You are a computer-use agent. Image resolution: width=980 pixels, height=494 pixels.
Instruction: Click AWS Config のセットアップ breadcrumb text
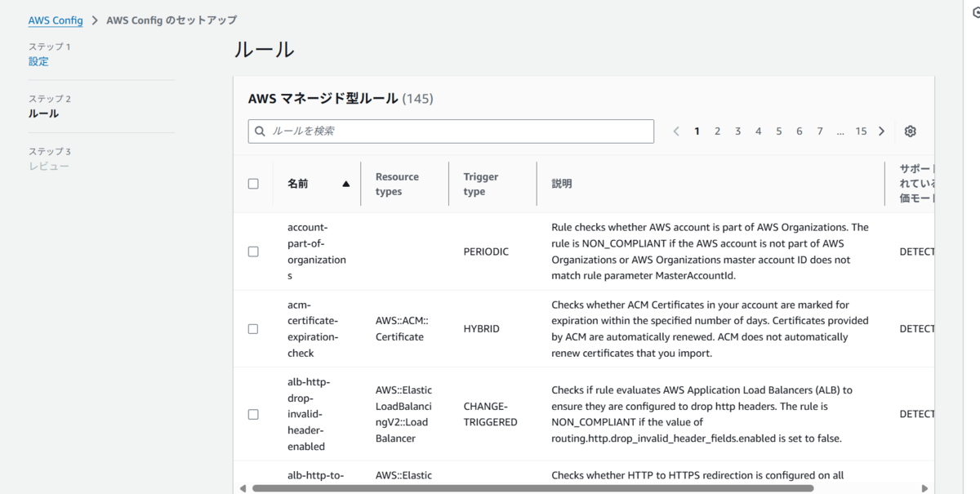171,20
